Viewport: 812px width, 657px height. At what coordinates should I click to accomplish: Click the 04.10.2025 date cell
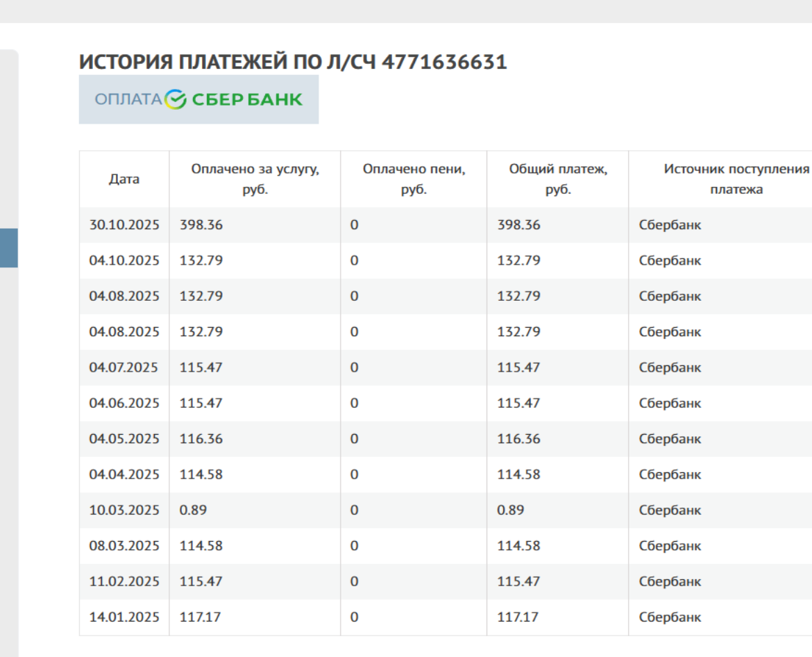124,260
